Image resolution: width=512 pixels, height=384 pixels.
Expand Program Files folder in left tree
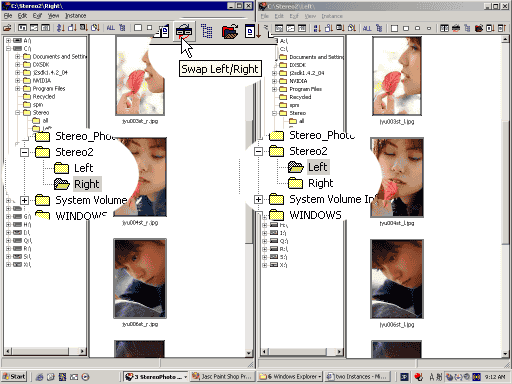pyautogui.click(x=17, y=89)
